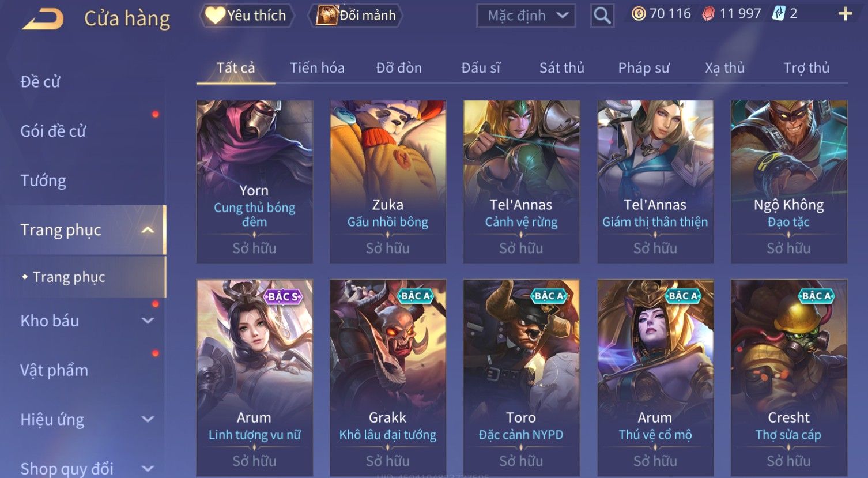This screenshot has height=478, width=868.
Task: Open Yêu thích heart favorites
Action: (247, 16)
